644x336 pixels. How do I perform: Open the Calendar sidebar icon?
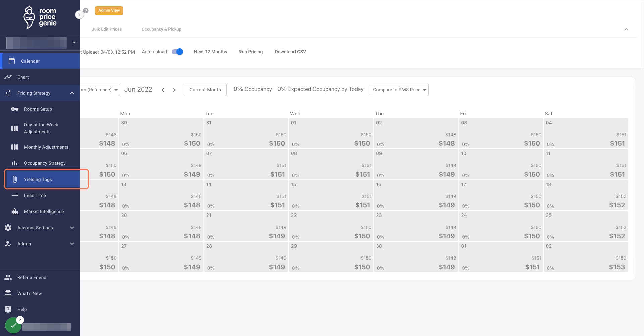tap(12, 61)
